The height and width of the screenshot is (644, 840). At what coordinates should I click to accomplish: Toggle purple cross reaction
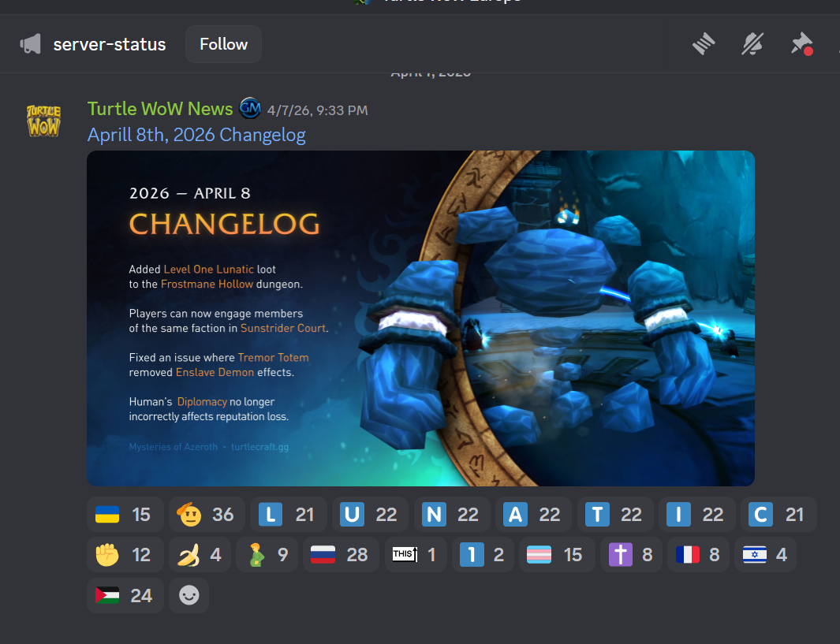pos(631,555)
